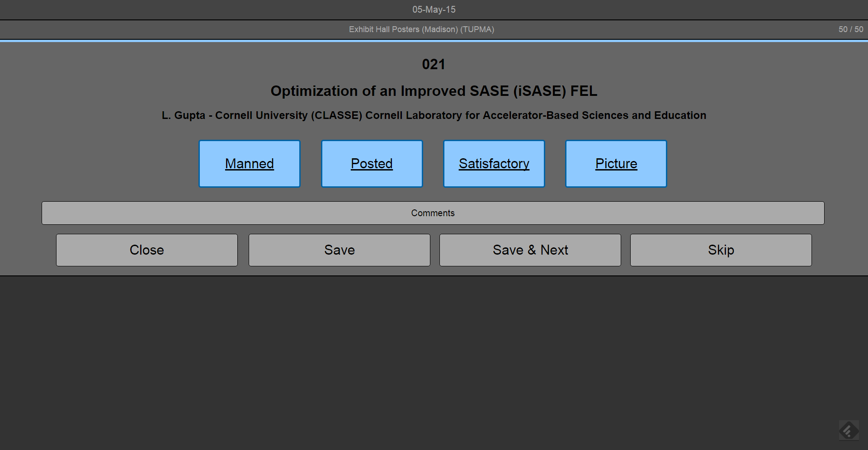
Task: Toggle the Posted status button
Action: coord(372,164)
